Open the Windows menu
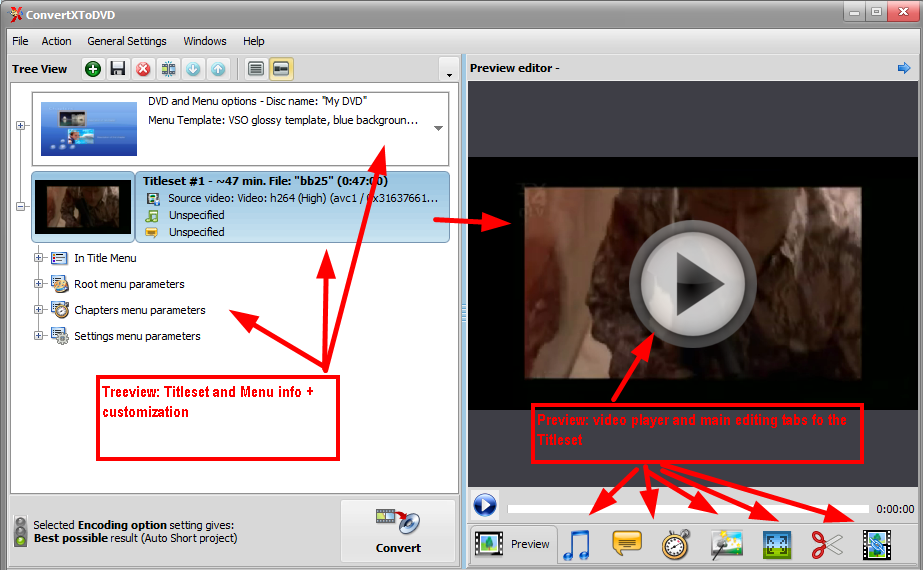923x570 pixels. click(205, 41)
